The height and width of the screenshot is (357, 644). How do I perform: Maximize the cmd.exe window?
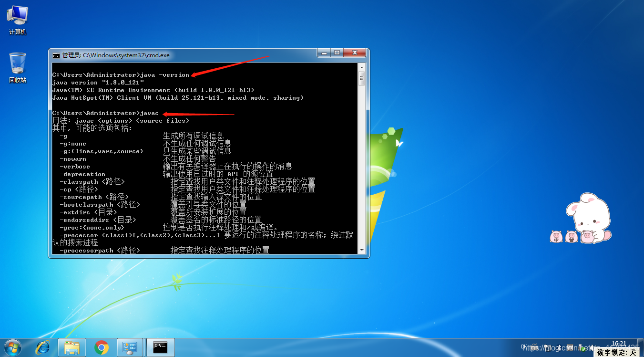click(337, 52)
